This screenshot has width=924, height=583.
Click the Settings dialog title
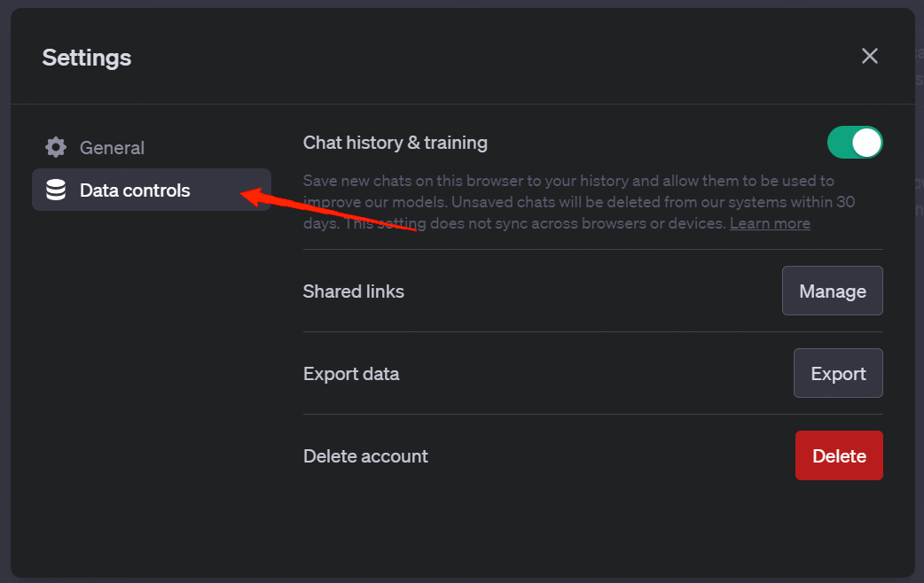86,57
